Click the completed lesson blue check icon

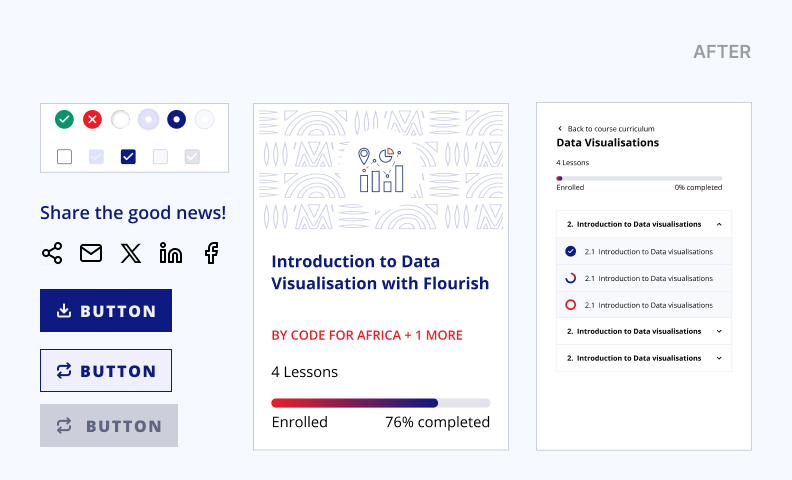[x=570, y=251]
